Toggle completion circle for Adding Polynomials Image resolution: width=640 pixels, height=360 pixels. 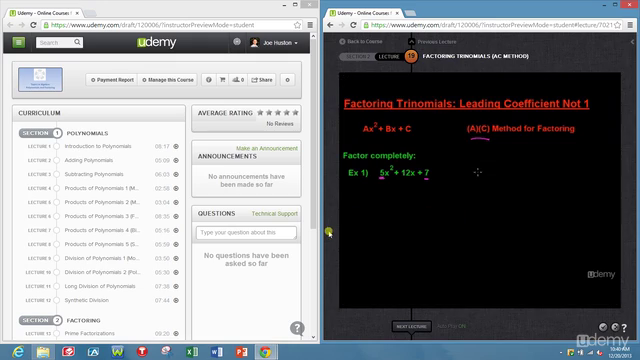point(57,160)
